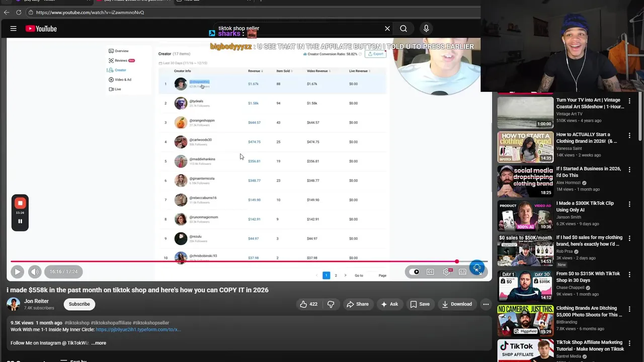
Task: Open the Vintage Coastal Art Slideshow thumbnail
Action: point(525,113)
